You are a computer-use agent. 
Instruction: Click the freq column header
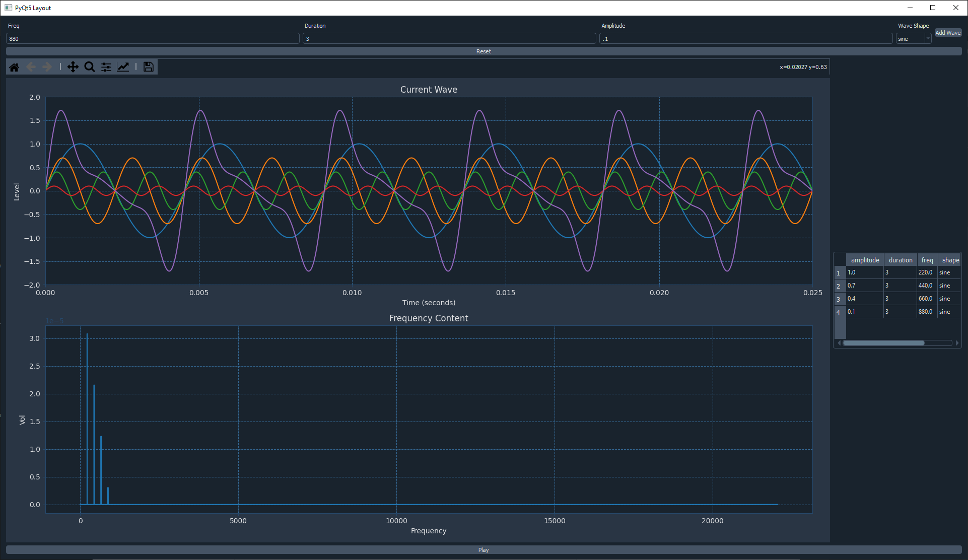[927, 260]
